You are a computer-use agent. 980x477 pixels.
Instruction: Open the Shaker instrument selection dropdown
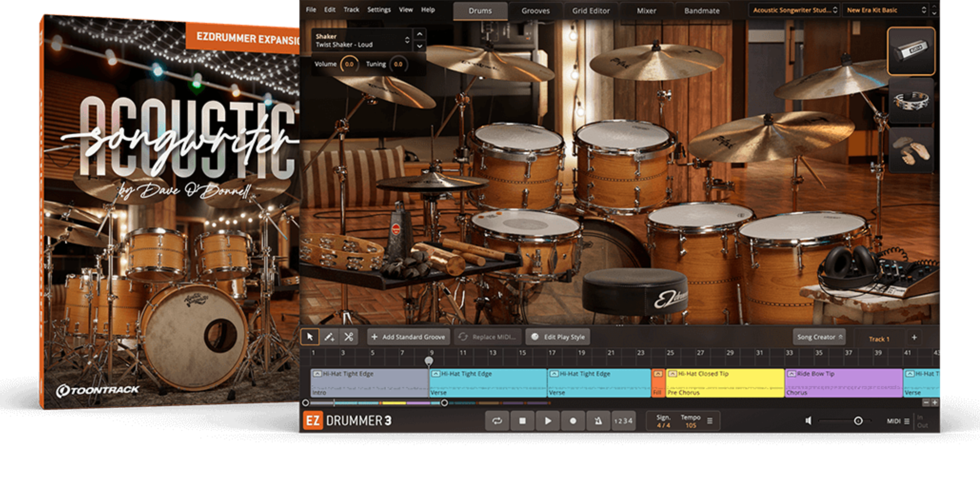point(362,40)
